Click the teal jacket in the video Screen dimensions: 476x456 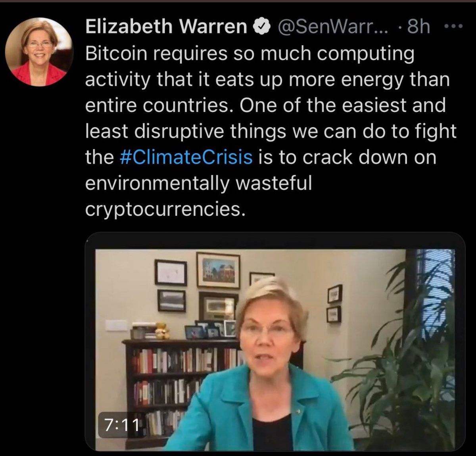(270, 408)
